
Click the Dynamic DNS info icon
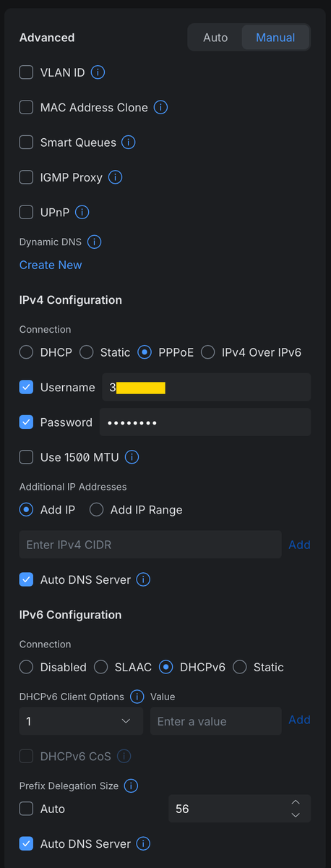[x=95, y=242]
